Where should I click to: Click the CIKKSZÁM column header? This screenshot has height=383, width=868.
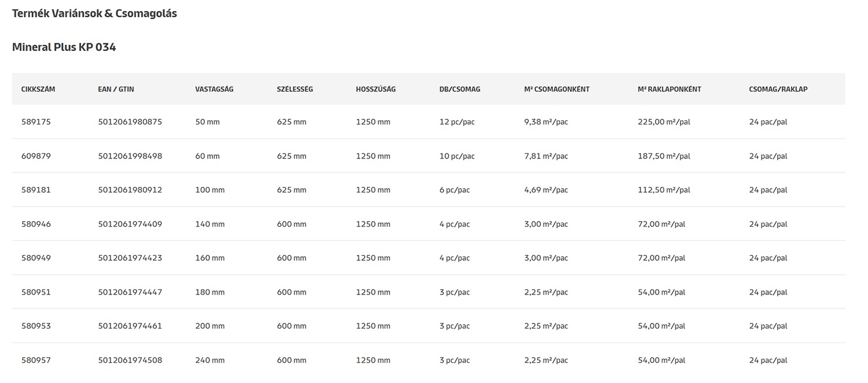click(x=38, y=89)
